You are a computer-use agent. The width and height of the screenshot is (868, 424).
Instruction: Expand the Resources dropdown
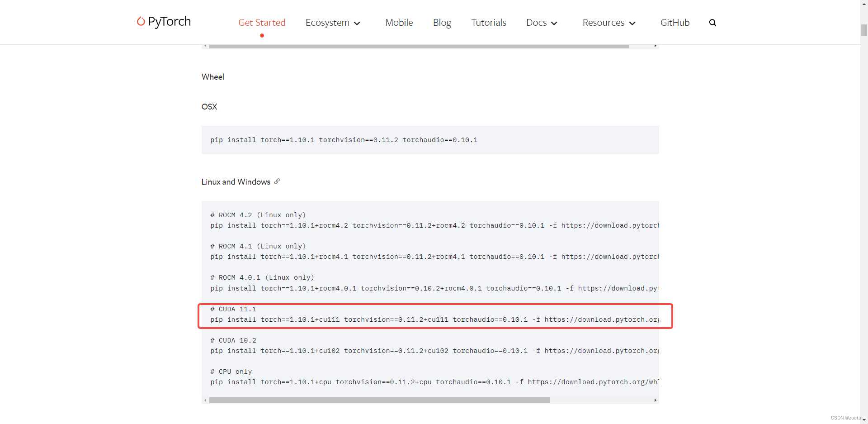point(609,22)
